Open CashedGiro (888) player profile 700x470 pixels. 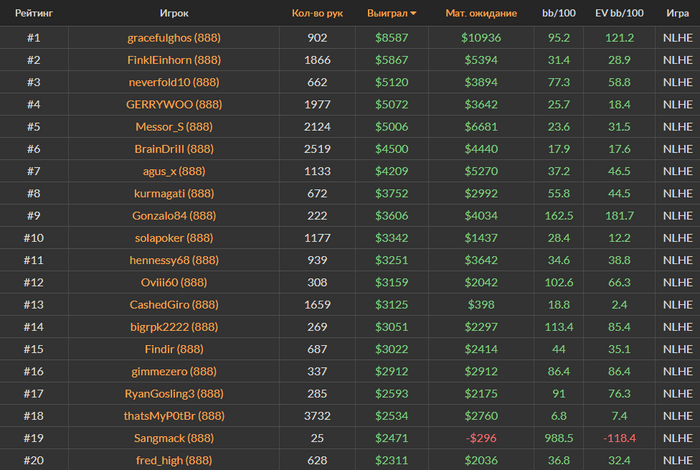[174, 305]
